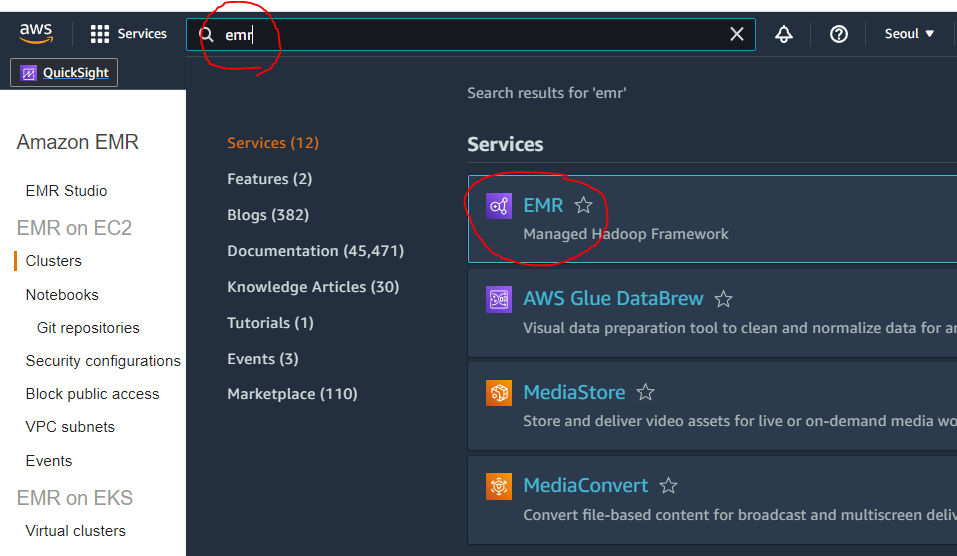Click the Amazon EMR sidebar heading
This screenshot has height=556, width=957.
point(78,142)
